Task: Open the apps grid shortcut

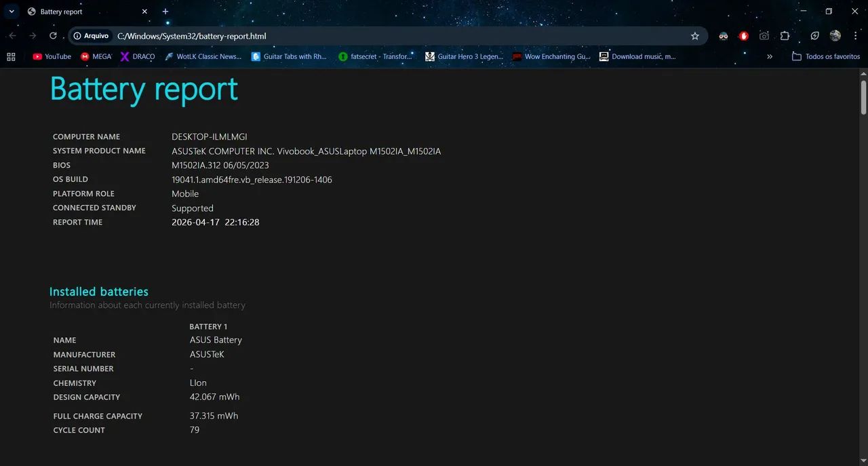Action: pyautogui.click(x=11, y=57)
